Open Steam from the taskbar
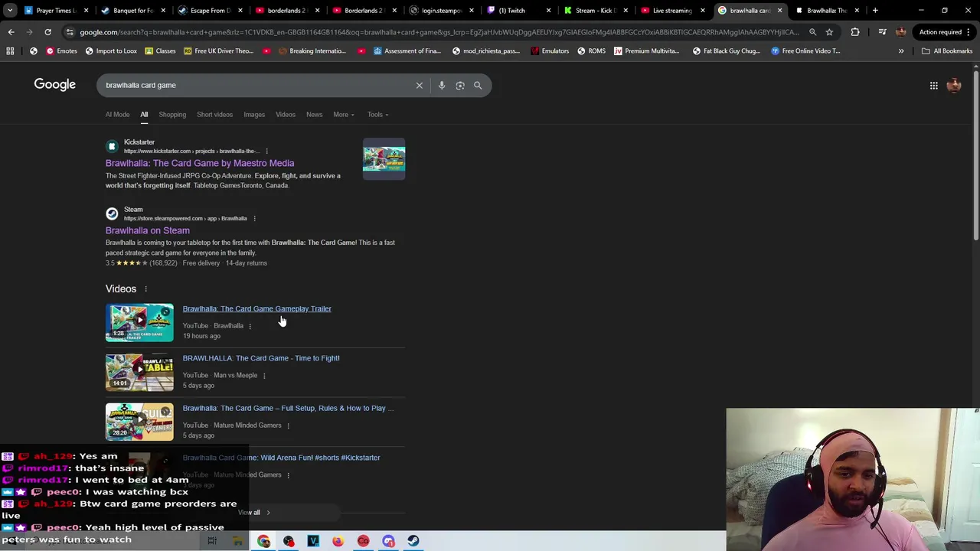980x551 pixels. [x=413, y=541]
